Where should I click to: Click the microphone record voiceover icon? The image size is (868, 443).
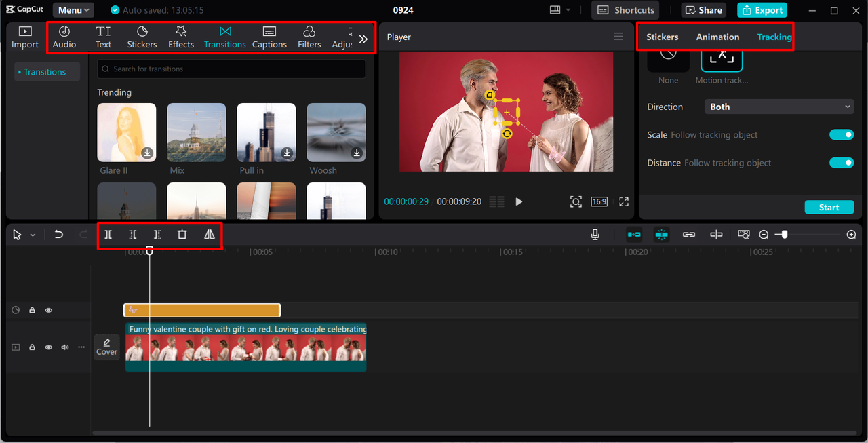point(595,234)
